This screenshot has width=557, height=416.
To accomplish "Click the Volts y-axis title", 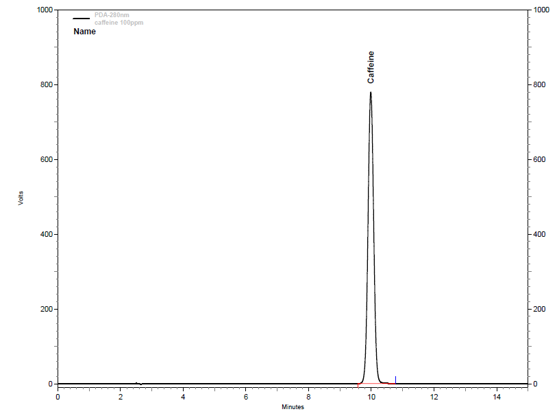I will (x=21, y=198).
